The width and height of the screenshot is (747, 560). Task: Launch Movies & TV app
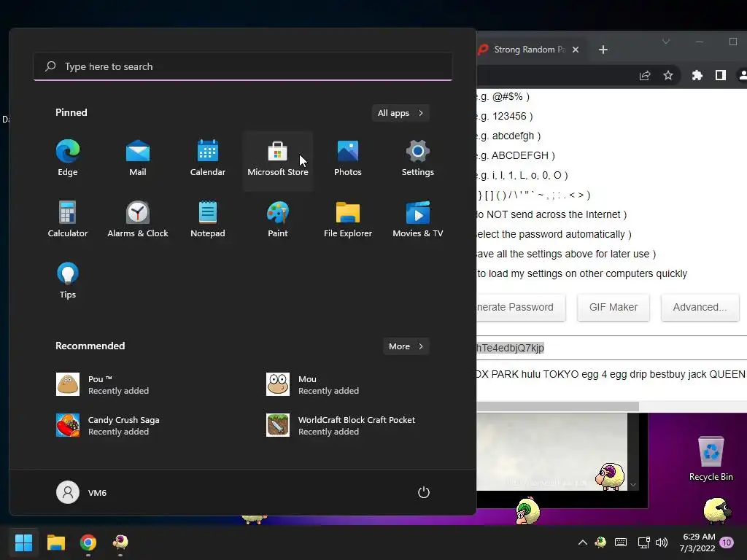(418, 220)
